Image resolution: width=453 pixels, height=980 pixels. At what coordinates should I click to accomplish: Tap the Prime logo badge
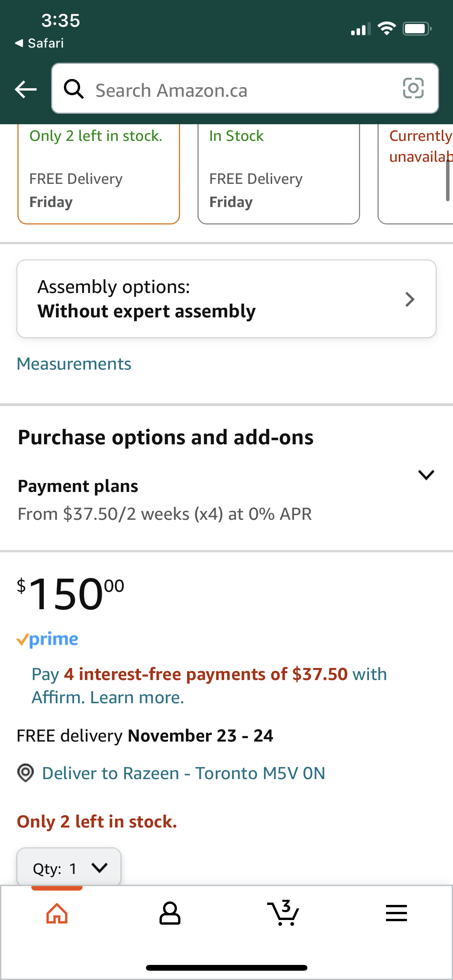pyautogui.click(x=47, y=639)
